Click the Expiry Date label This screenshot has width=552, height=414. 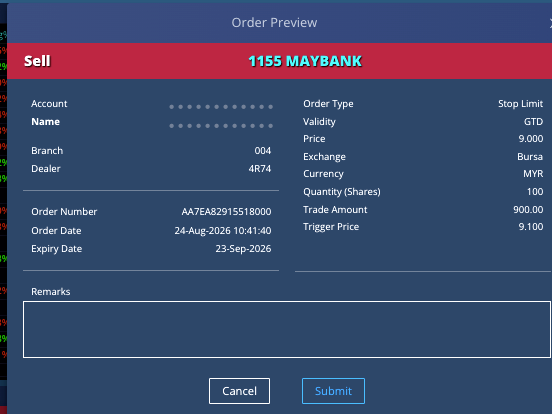click(56, 249)
